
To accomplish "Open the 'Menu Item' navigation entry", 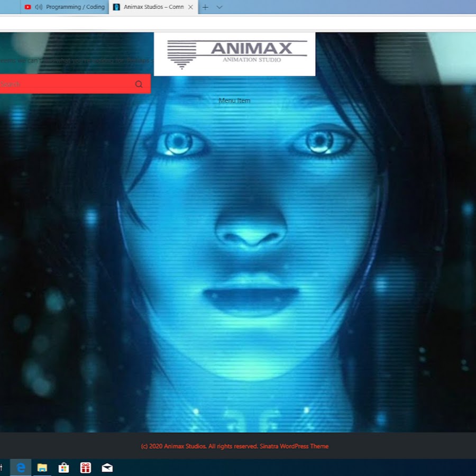I will coord(234,100).
